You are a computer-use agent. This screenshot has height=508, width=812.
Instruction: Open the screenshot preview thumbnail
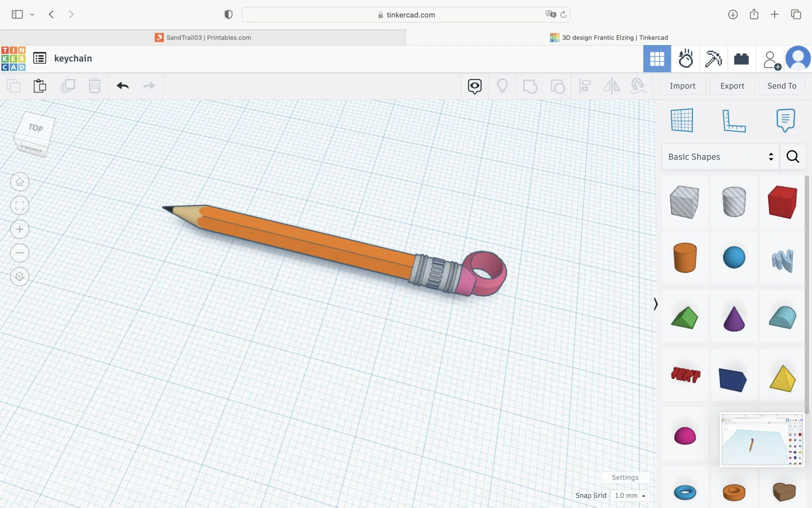(762, 439)
